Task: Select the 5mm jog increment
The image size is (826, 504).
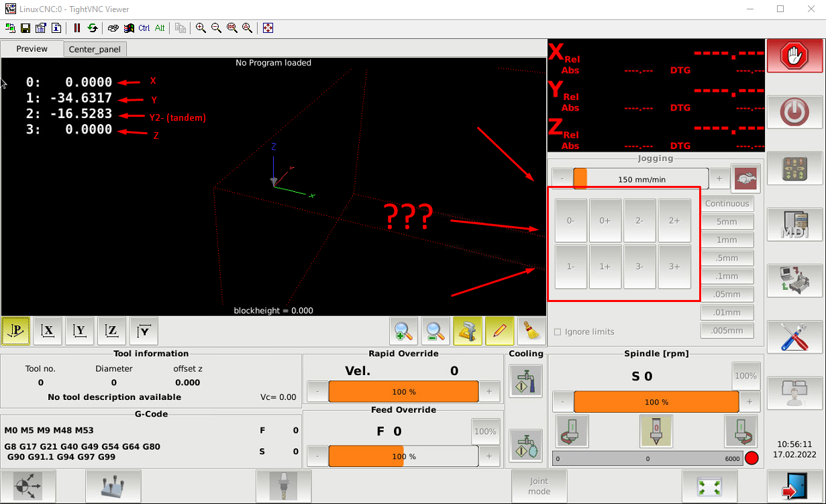Action: point(727,221)
